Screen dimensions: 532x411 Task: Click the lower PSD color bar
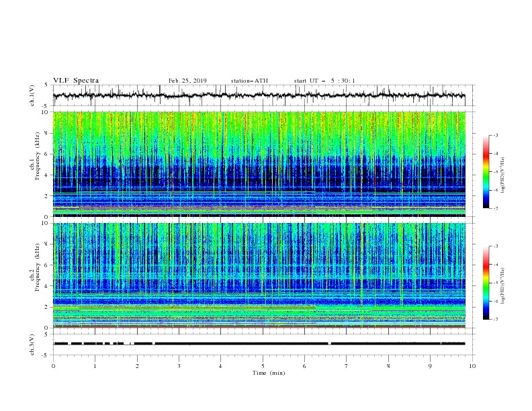(486, 283)
